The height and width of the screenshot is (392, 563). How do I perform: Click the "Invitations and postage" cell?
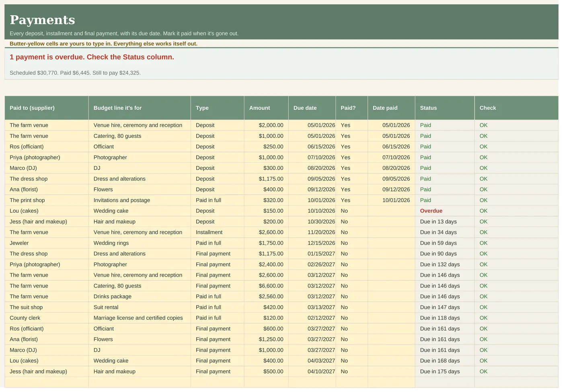click(140, 200)
